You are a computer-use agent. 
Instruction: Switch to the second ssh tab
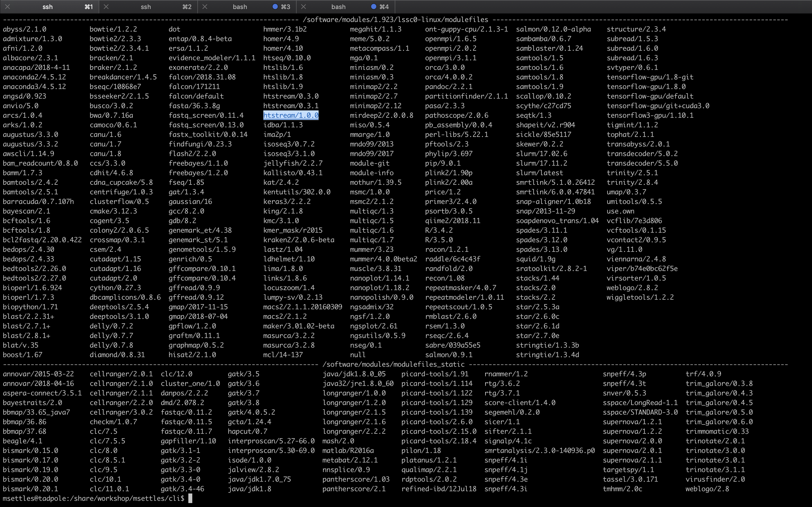point(145,7)
